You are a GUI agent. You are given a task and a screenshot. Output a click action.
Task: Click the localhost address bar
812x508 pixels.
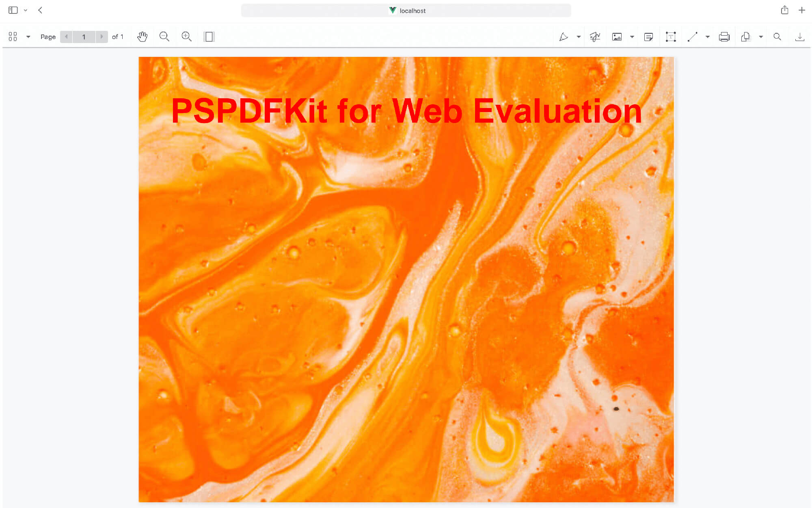[406, 11]
